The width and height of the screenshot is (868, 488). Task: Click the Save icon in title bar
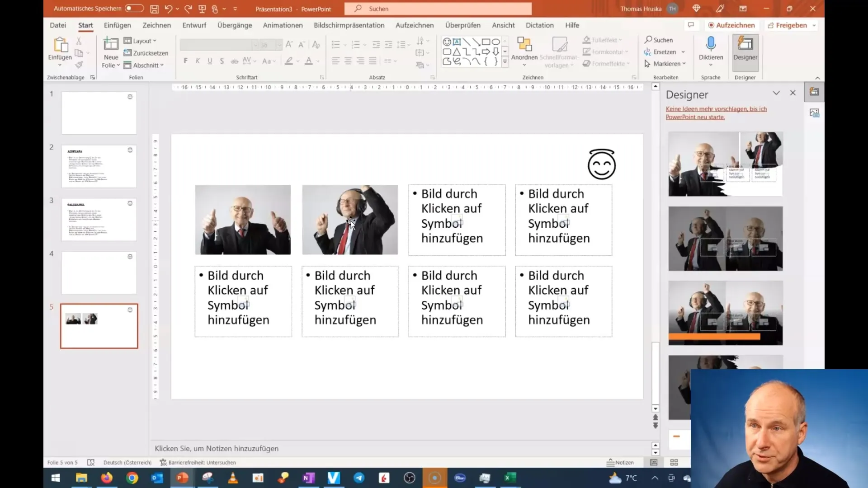[154, 9]
